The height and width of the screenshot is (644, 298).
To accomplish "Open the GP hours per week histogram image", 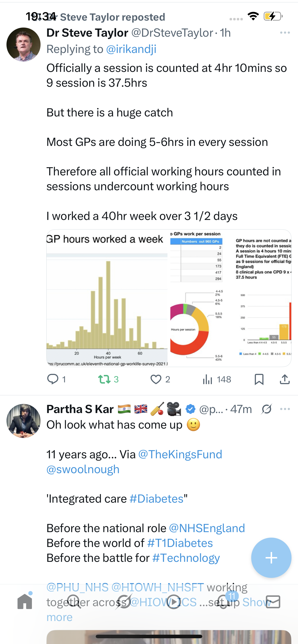I will point(107,298).
